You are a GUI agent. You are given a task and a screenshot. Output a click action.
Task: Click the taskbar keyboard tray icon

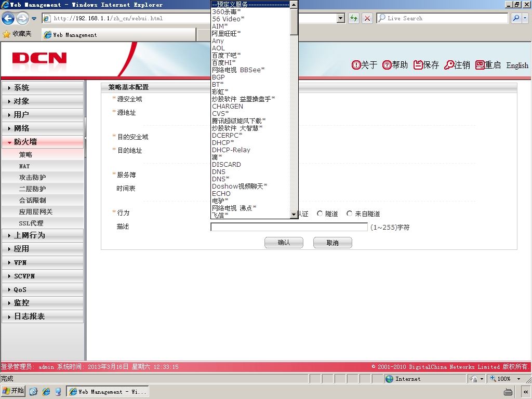508,392
